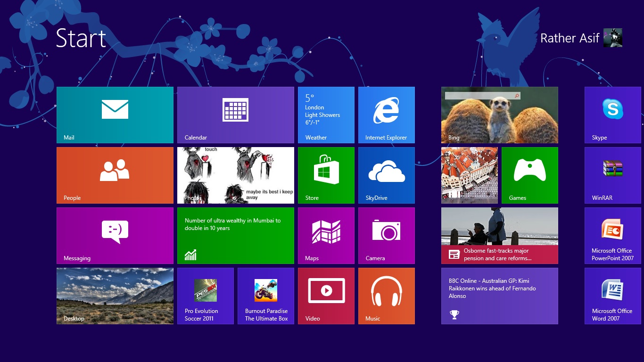Image resolution: width=644 pixels, height=362 pixels.
Task: Launch Pro Evolution Soccer 2011
Action: click(x=205, y=296)
